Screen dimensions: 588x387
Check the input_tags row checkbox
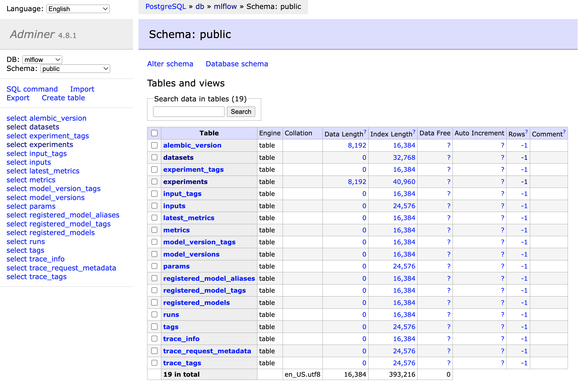154,194
